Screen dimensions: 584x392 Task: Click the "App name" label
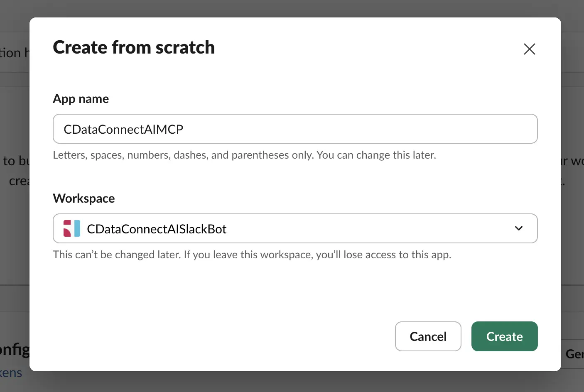point(81,99)
